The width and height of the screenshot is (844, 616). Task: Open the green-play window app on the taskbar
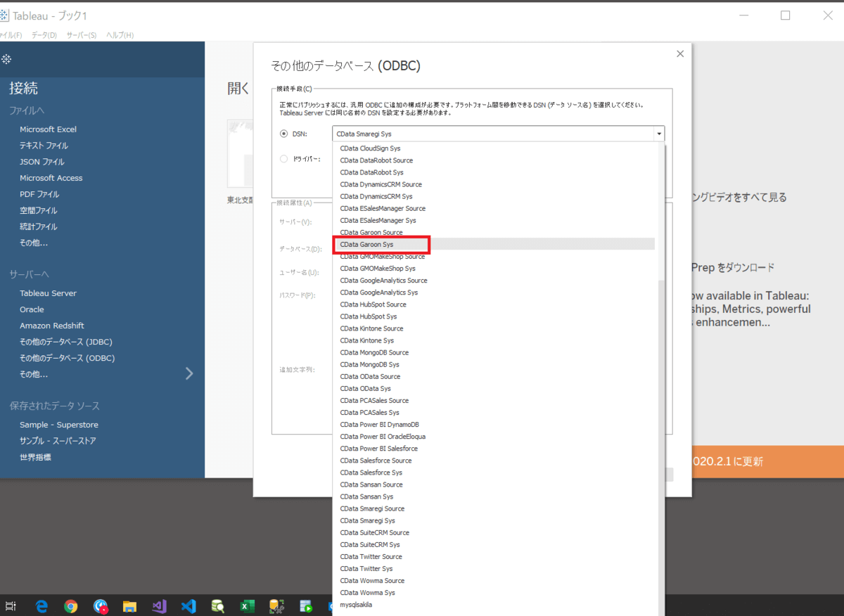(306, 605)
